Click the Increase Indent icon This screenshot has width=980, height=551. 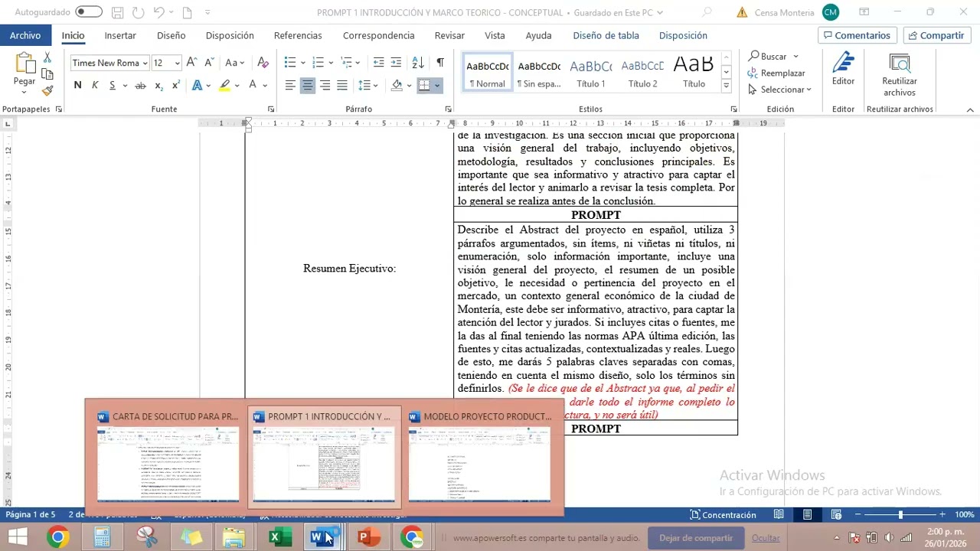(x=396, y=63)
